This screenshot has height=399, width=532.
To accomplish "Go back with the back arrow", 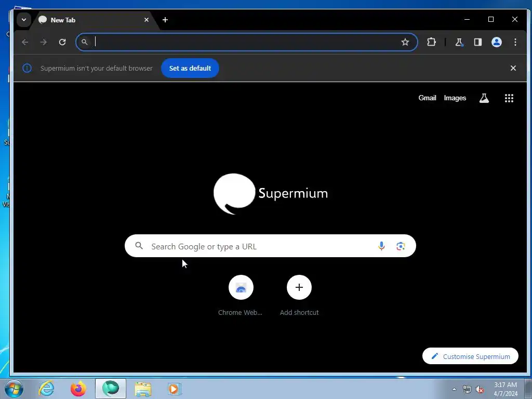I will point(25,42).
